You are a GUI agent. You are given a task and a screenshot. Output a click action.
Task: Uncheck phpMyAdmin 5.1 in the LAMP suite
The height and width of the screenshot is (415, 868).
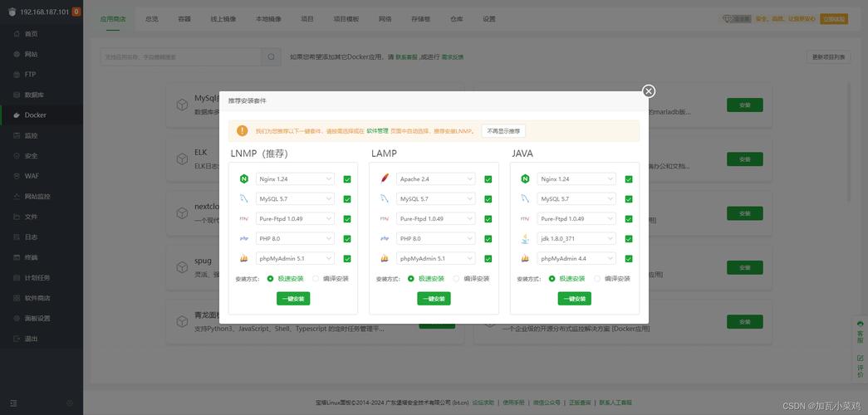point(488,259)
